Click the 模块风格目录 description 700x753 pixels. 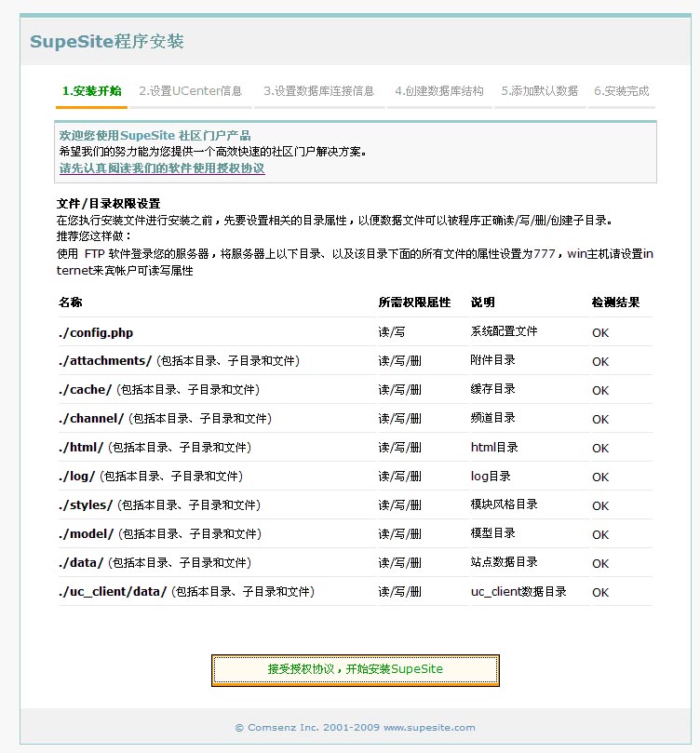[505, 504]
